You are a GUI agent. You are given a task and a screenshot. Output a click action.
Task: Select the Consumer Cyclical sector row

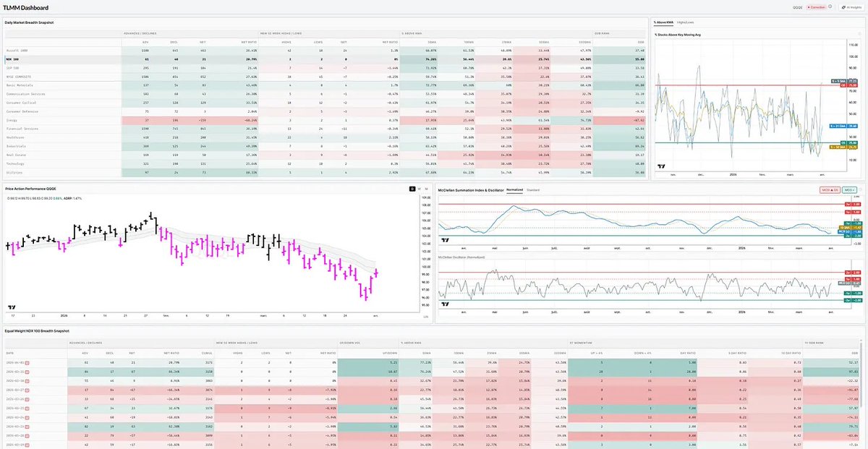point(325,103)
